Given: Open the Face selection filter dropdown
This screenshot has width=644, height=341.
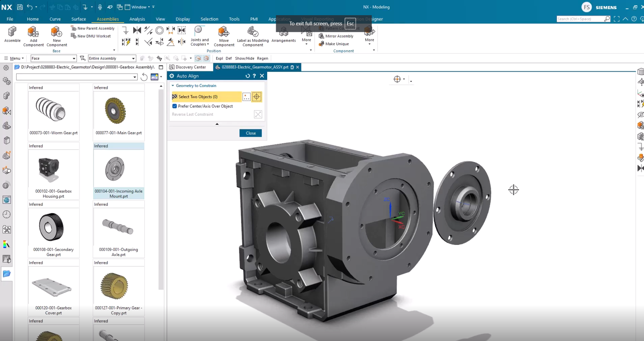Looking at the screenshot, I should click(74, 58).
